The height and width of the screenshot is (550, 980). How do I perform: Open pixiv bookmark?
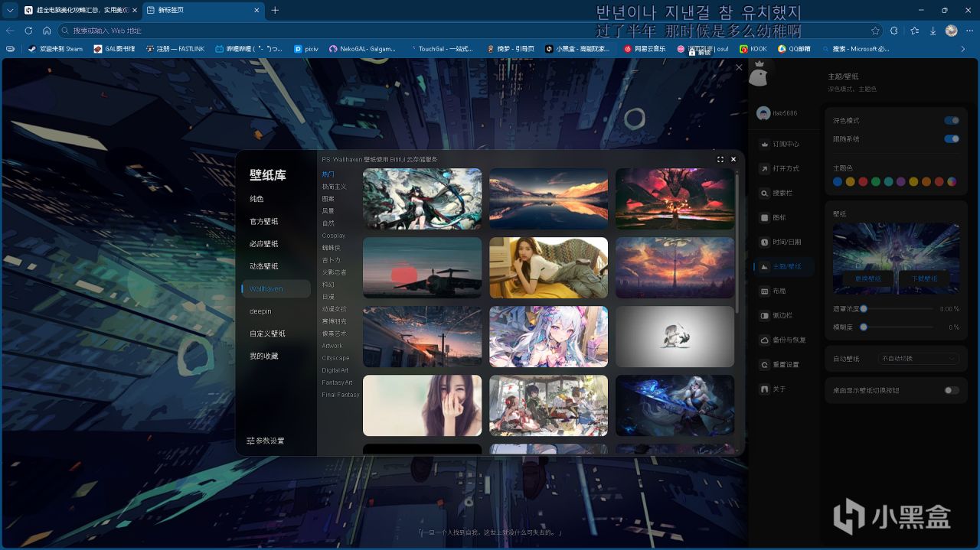(306, 48)
